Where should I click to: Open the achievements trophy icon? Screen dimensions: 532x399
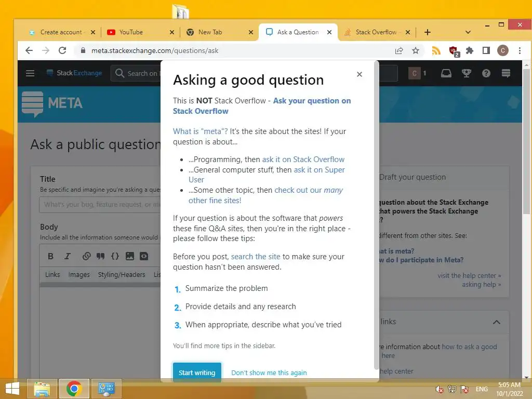click(x=467, y=73)
